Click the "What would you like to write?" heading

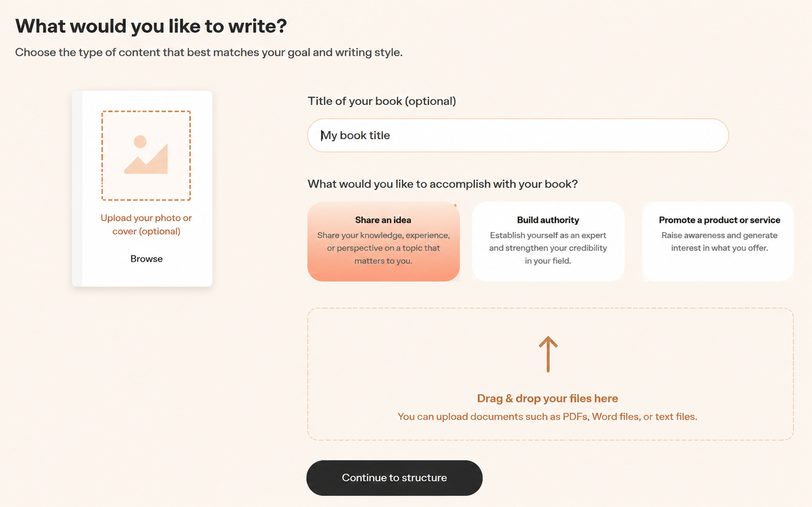click(x=151, y=26)
